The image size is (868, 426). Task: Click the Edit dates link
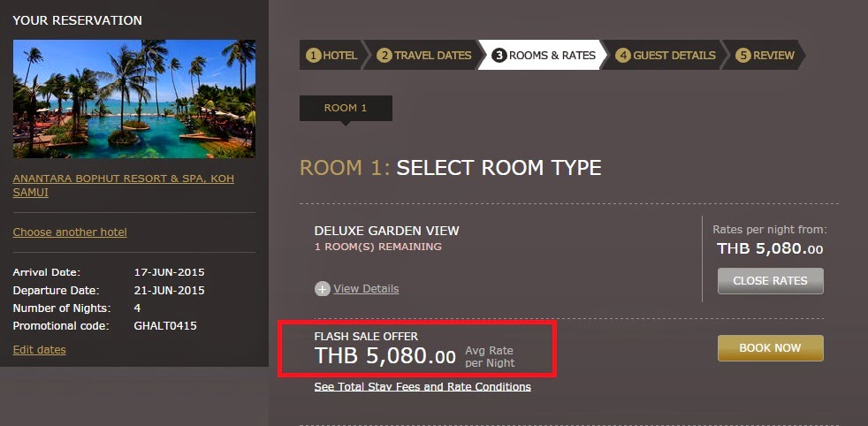(39, 350)
